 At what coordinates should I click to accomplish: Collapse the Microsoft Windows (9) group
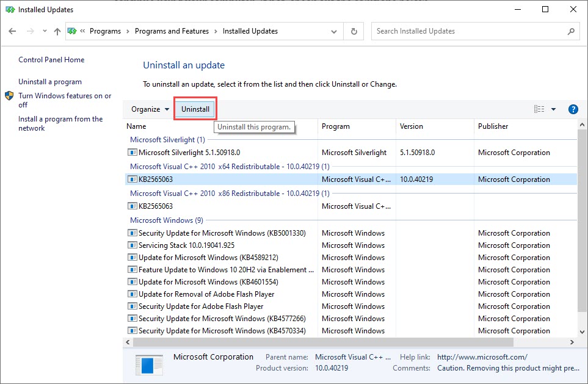coord(167,220)
